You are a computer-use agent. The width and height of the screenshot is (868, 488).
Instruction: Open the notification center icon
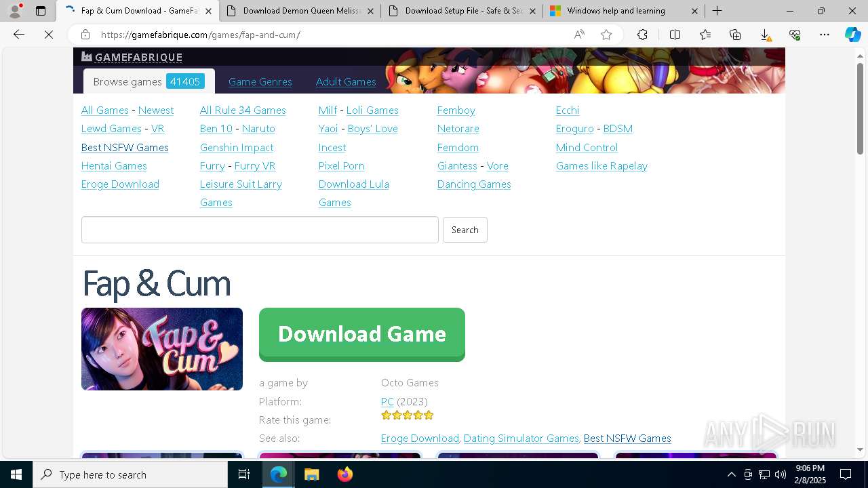(x=846, y=474)
